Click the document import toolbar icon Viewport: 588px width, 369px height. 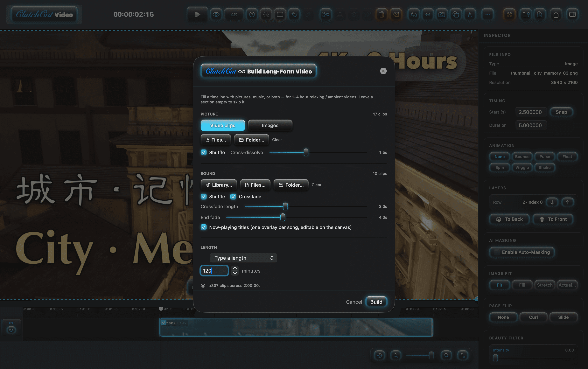point(540,14)
